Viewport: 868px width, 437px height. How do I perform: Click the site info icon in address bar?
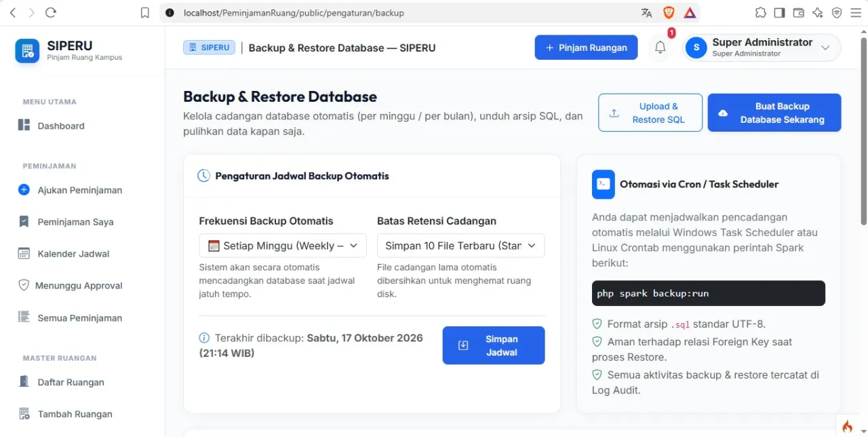coord(170,12)
